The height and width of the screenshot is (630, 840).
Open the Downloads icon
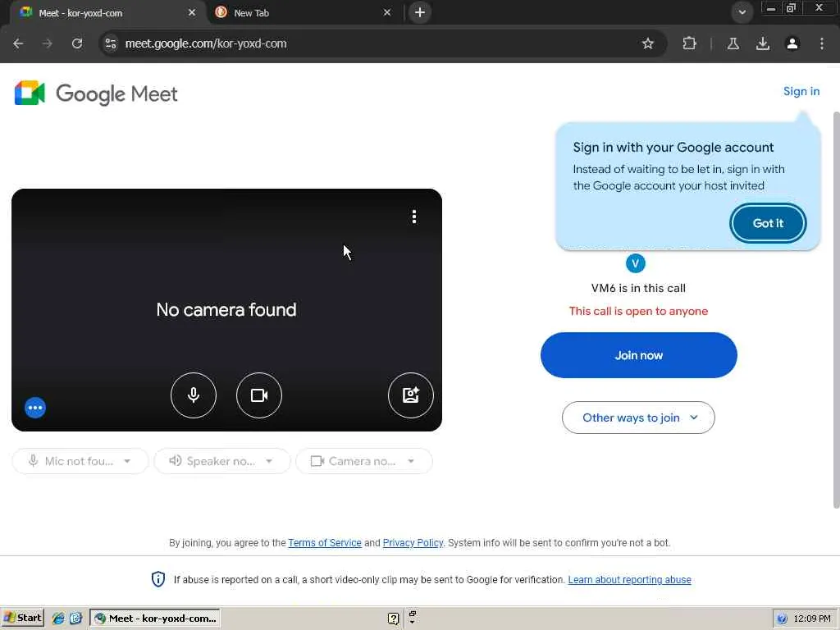pyautogui.click(x=763, y=43)
